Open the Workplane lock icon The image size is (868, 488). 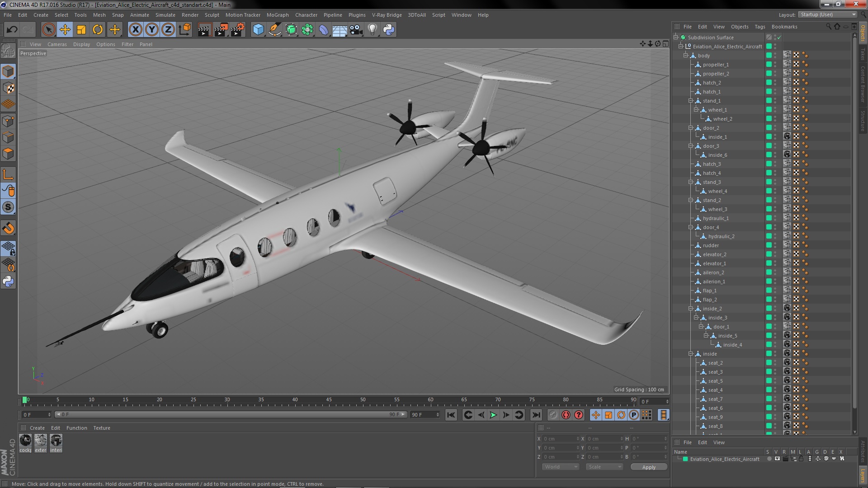coord(8,248)
